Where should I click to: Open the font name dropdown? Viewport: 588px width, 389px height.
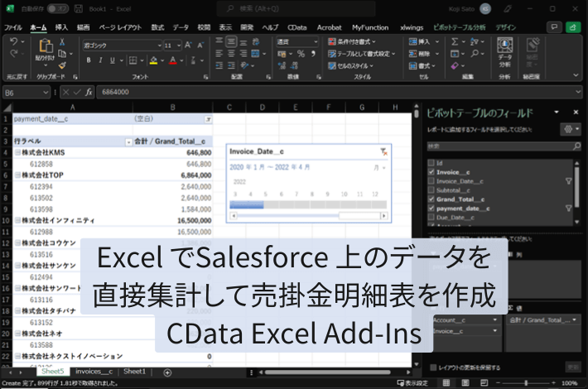click(x=159, y=46)
